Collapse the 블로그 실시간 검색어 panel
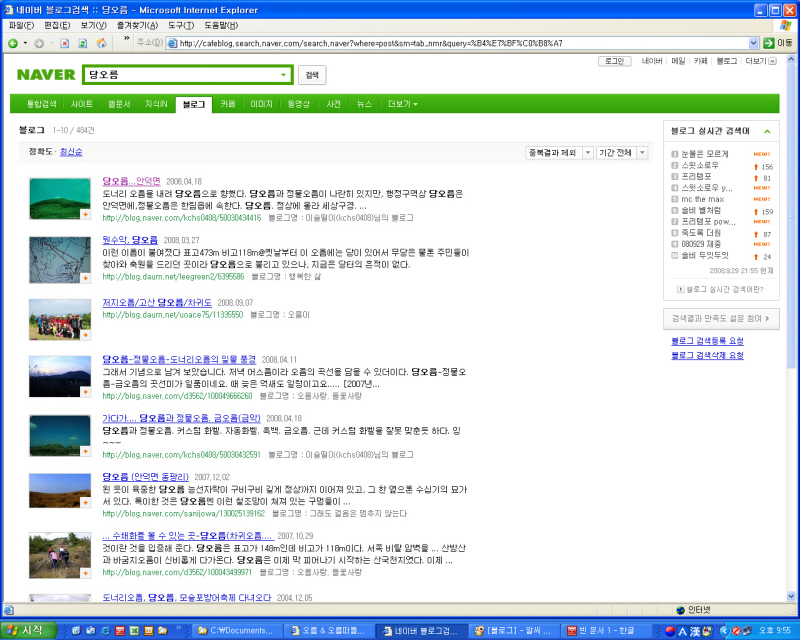The image size is (800, 640). (x=767, y=132)
